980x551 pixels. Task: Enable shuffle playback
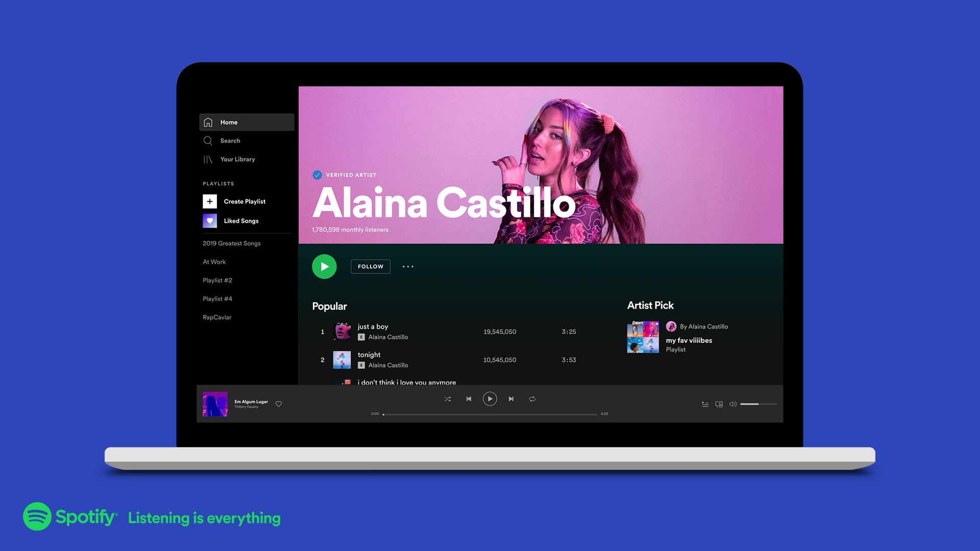coord(448,399)
